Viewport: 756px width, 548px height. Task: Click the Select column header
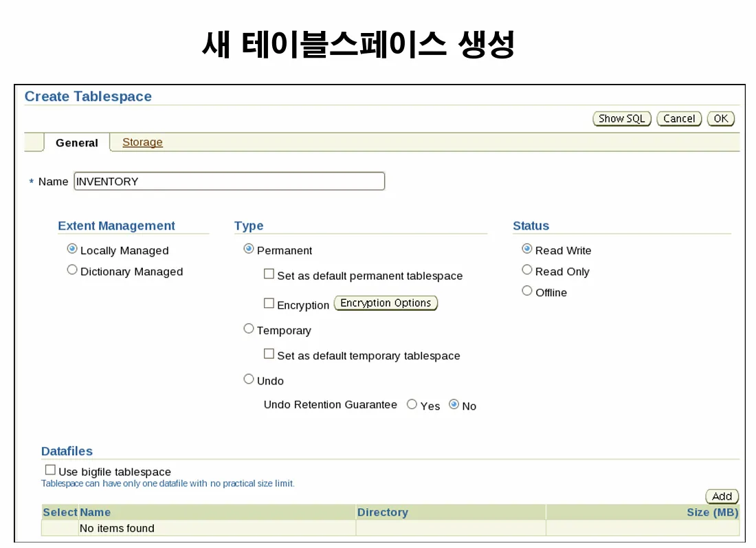coord(60,512)
